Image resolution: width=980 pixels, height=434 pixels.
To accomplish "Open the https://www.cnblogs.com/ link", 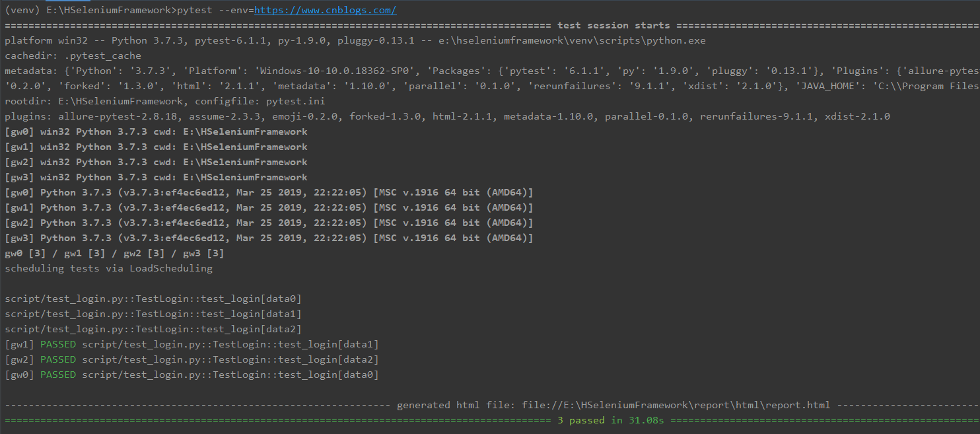I will coord(325,11).
